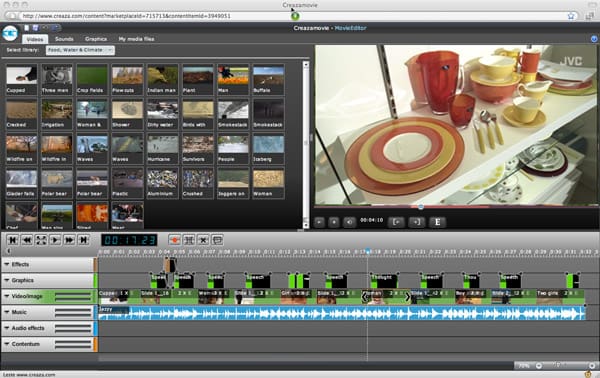Set the mark-in point in preview
Viewport: 600px width, 378px height.
coord(396,222)
